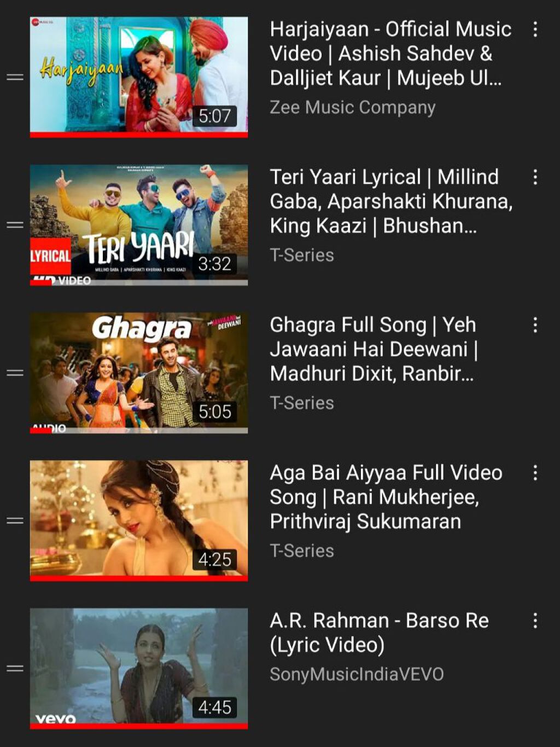Open three-dot menu for Barso Re video

tap(535, 621)
